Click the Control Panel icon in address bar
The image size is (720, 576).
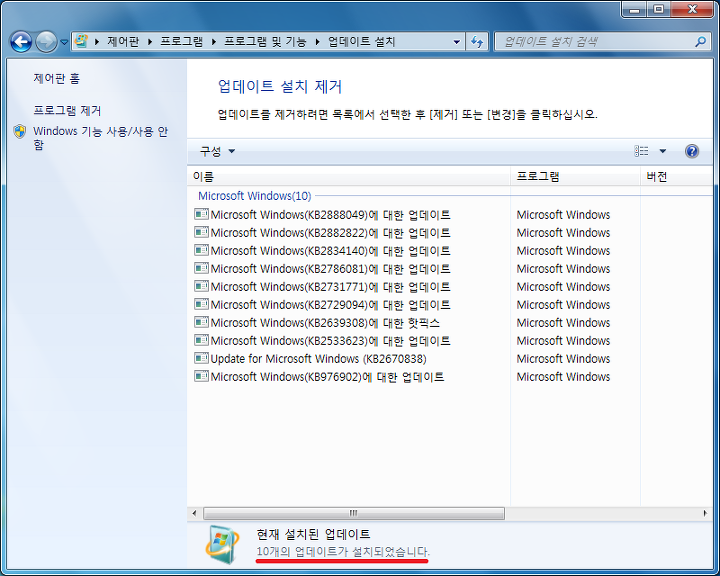pyautogui.click(x=81, y=41)
